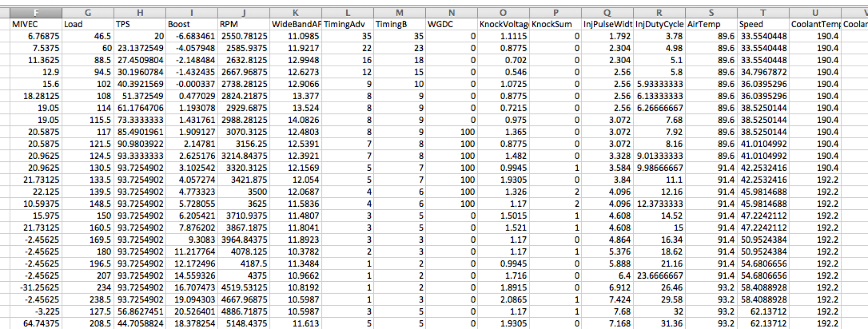Select RPM cell showing 3500

[243, 192]
